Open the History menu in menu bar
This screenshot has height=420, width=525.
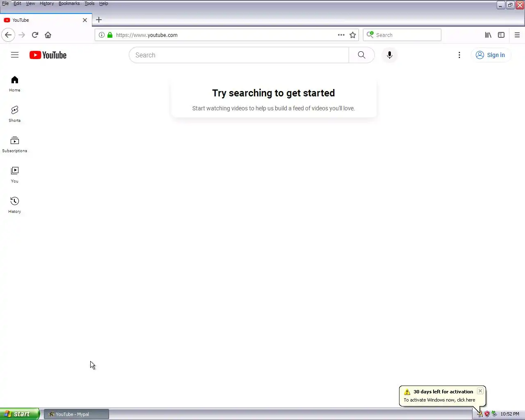(47, 3)
